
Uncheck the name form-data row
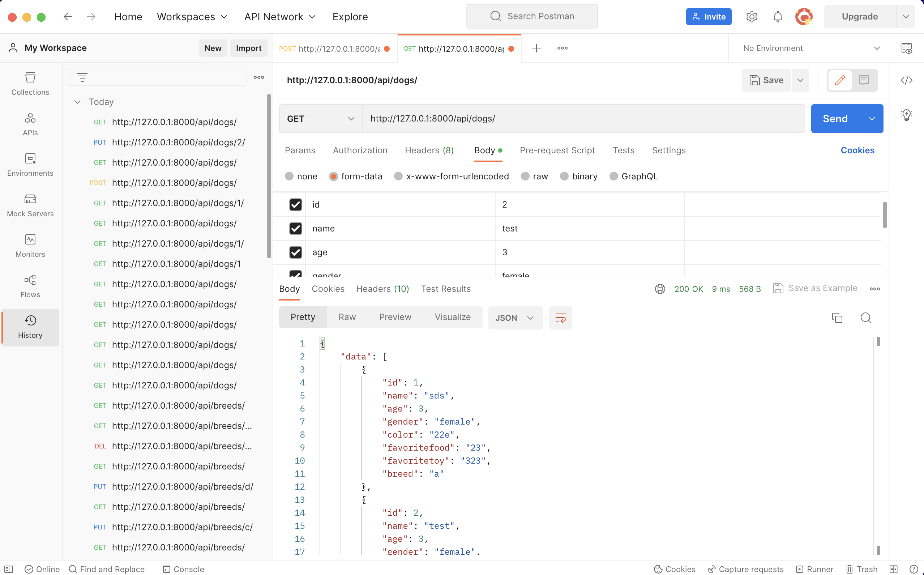[295, 229]
